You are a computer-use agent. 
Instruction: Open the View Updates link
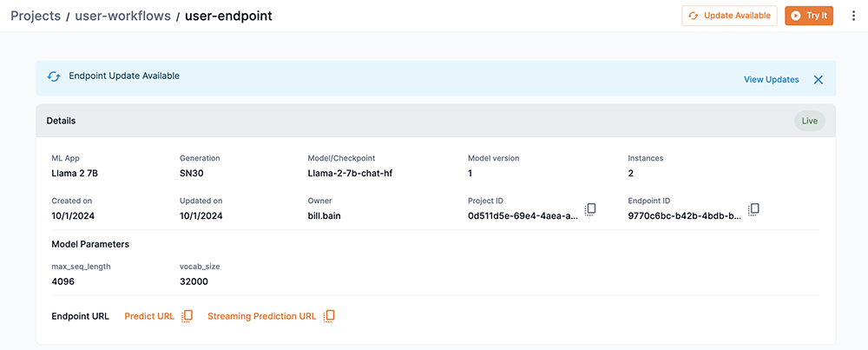click(x=771, y=79)
